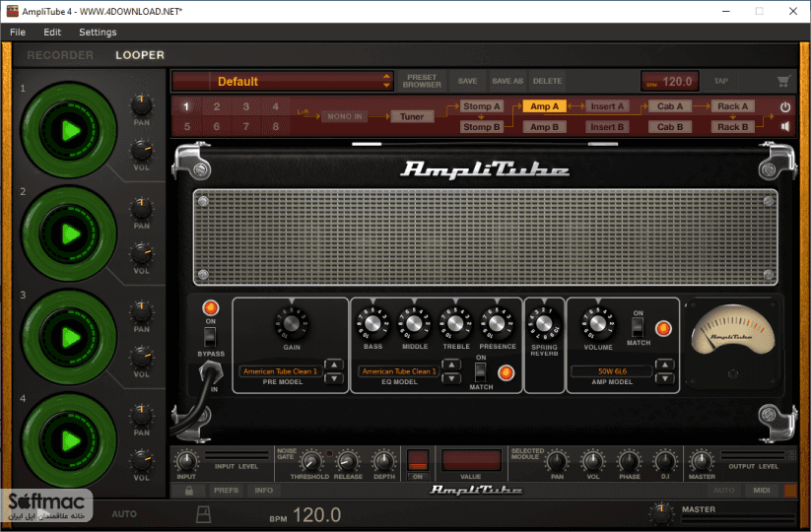Toggle the MIDI button

pos(762,490)
